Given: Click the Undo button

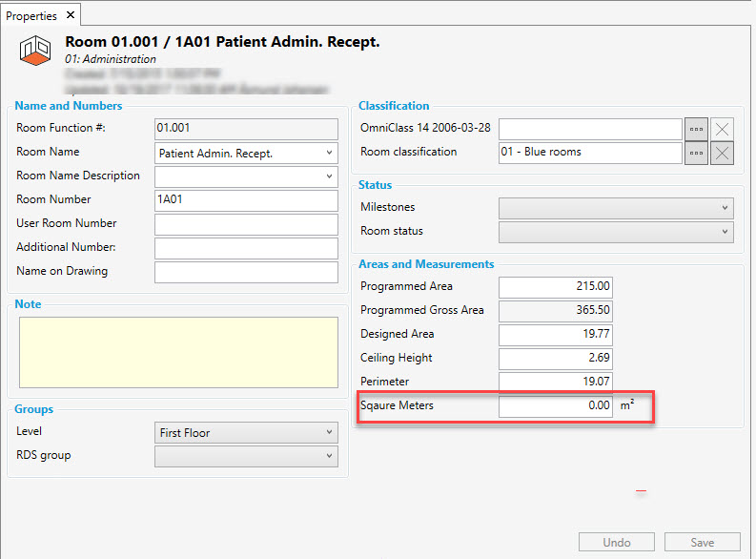Looking at the screenshot, I should (x=617, y=542).
